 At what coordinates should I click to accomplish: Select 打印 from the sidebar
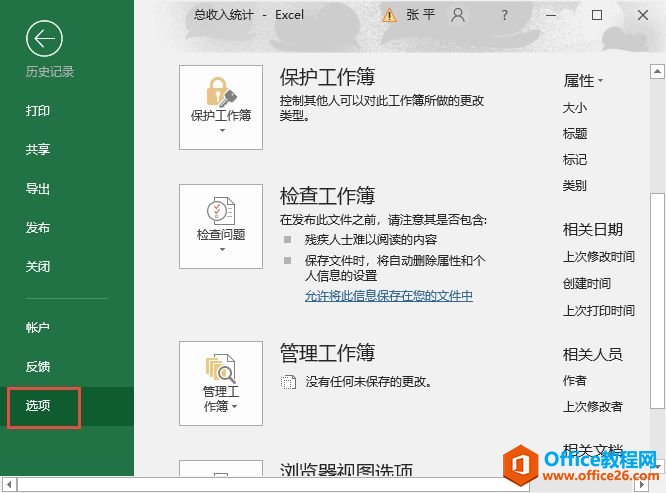pos(38,111)
